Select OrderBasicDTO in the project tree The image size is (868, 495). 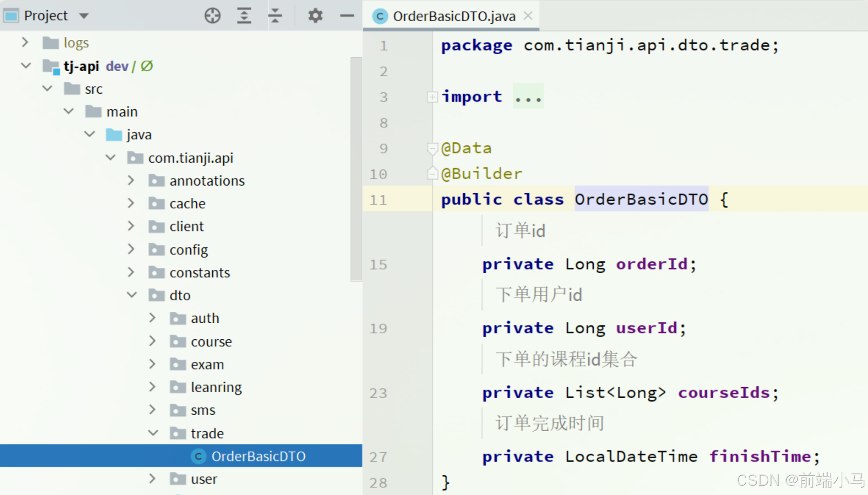(x=181, y=456)
